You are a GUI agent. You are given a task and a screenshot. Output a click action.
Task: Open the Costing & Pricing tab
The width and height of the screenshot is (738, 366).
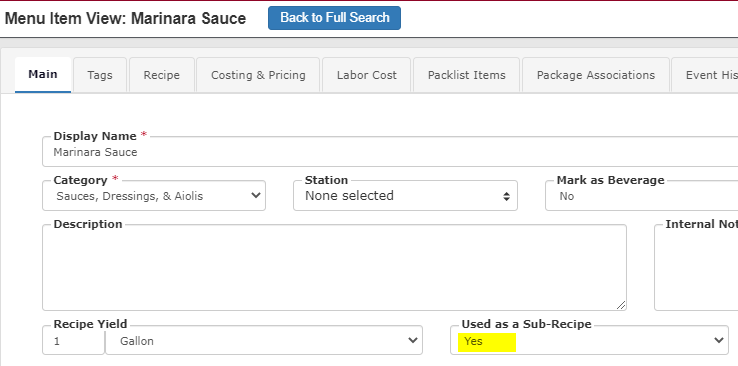tap(258, 75)
